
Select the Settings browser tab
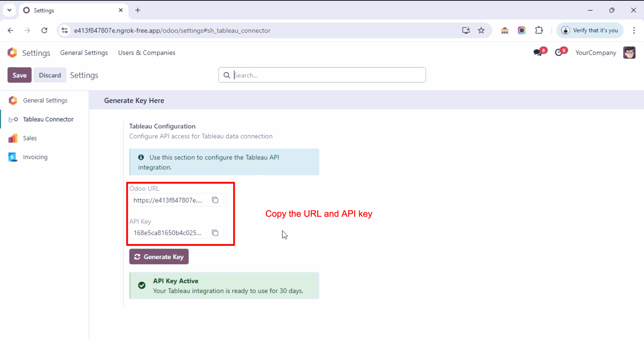[x=73, y=10]
